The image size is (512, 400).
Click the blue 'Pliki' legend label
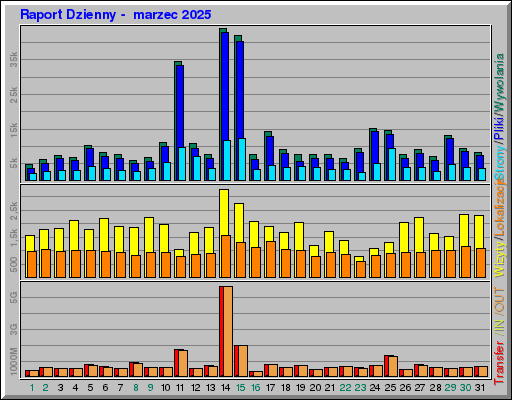point(499,128)
